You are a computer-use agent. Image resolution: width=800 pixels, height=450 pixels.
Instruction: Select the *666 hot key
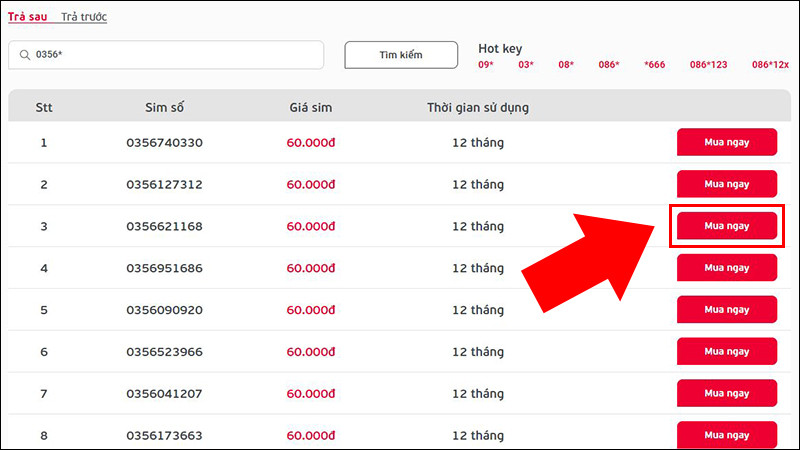pyautogui.click(x=655, y=65)
